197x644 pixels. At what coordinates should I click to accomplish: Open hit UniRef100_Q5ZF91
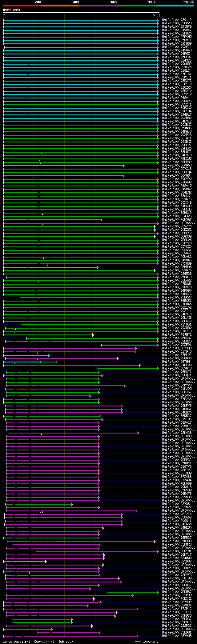coord(177,345)
